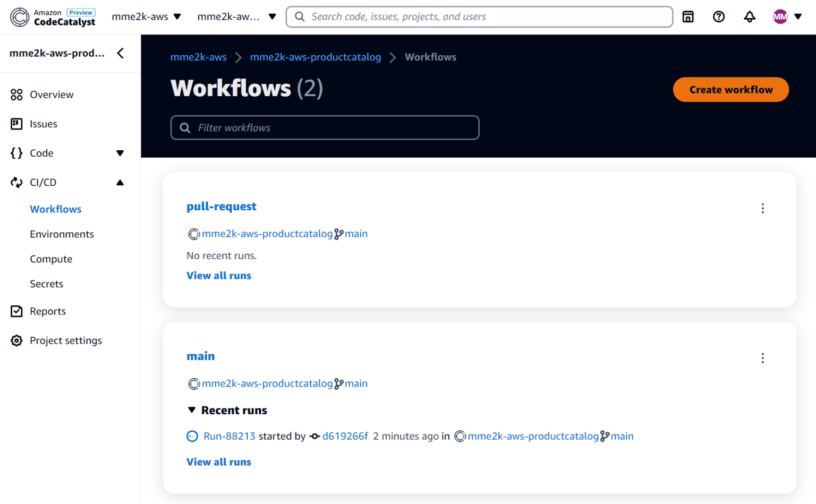The image size is (816, 504).
Task: Select the Reports sidebar icon
Action: 16,311
